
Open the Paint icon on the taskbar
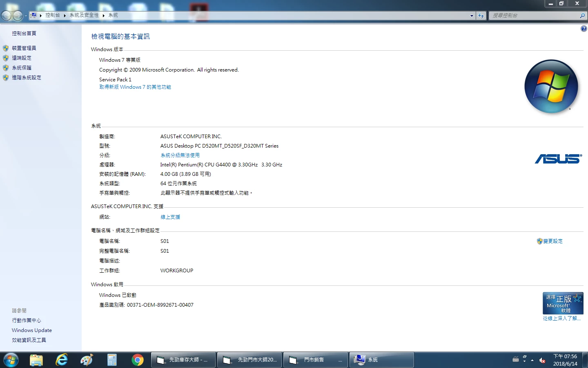pyautogui.click(x=87, y=360)
